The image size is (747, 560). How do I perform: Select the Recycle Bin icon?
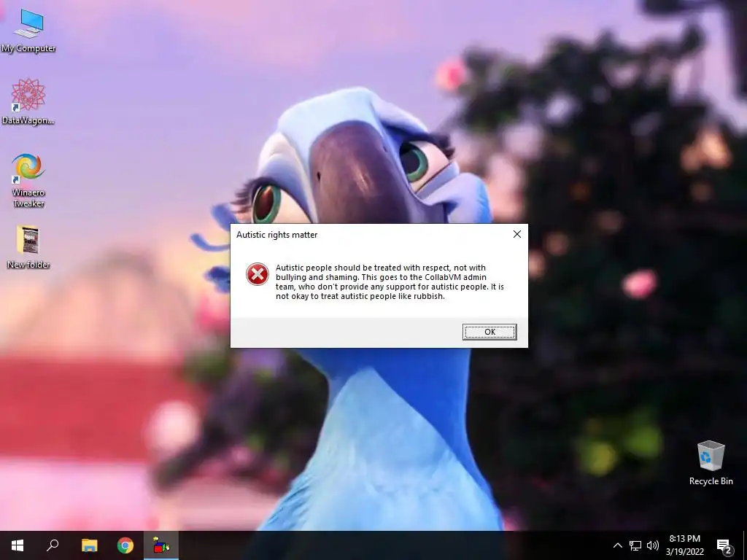tap(711, 463)
